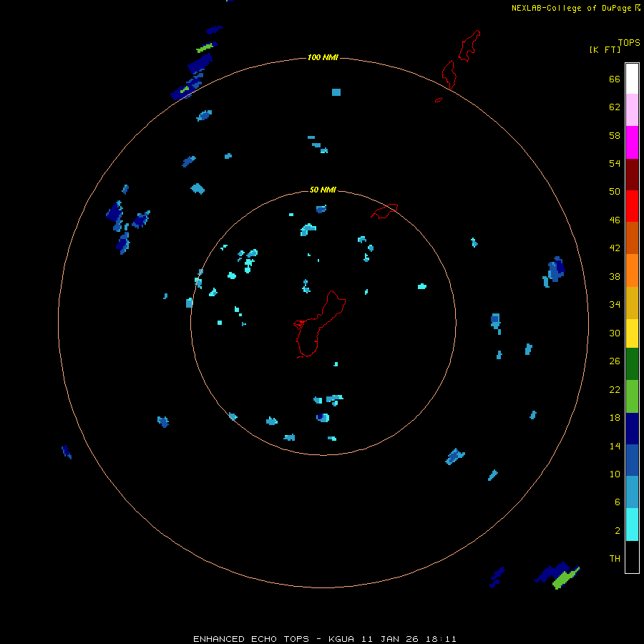
Task: Click the light pink 62 kft swatch
Action: (x=632, y=109)
